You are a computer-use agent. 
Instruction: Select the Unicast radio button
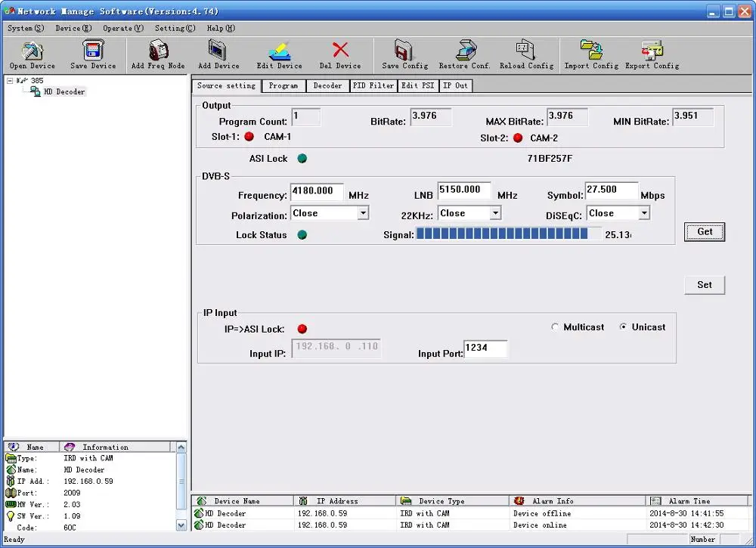[x=624, y=327]
